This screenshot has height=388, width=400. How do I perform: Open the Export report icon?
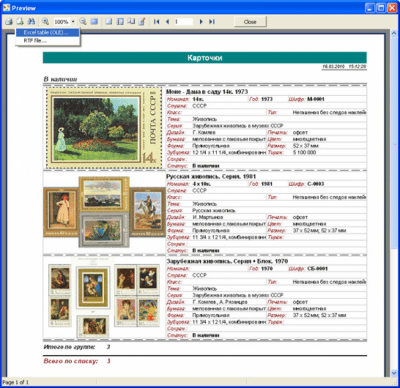tap(20, 22)
